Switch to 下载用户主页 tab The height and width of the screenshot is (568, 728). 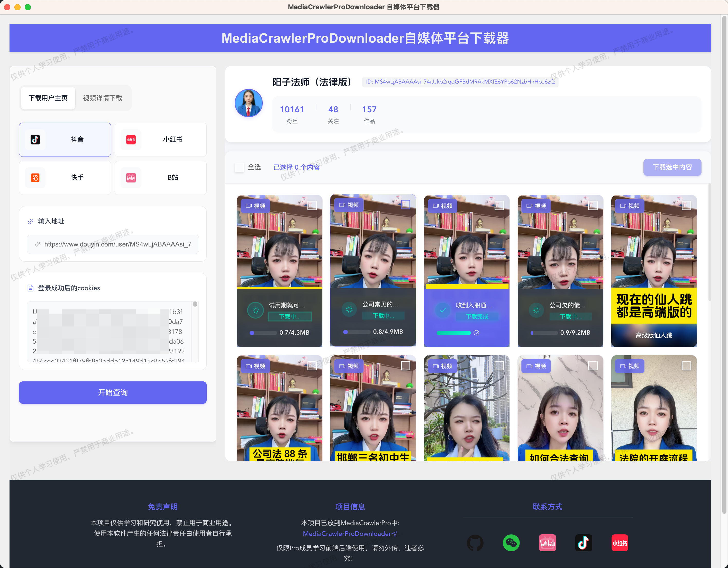[x=48, y=98]
